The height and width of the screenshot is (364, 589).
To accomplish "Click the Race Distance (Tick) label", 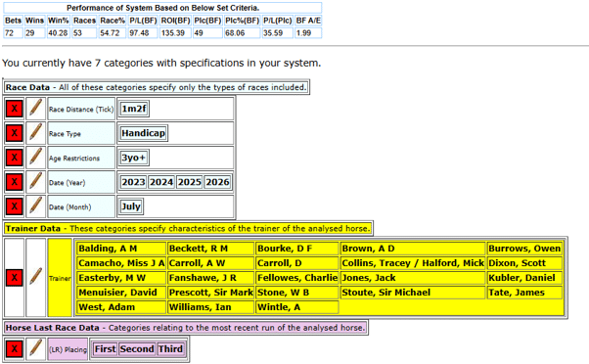I will [81, 110].
